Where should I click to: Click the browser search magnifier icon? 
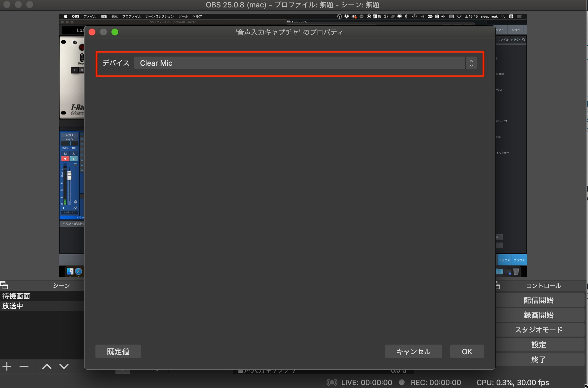pyautogui.click(x=524, y=39)
